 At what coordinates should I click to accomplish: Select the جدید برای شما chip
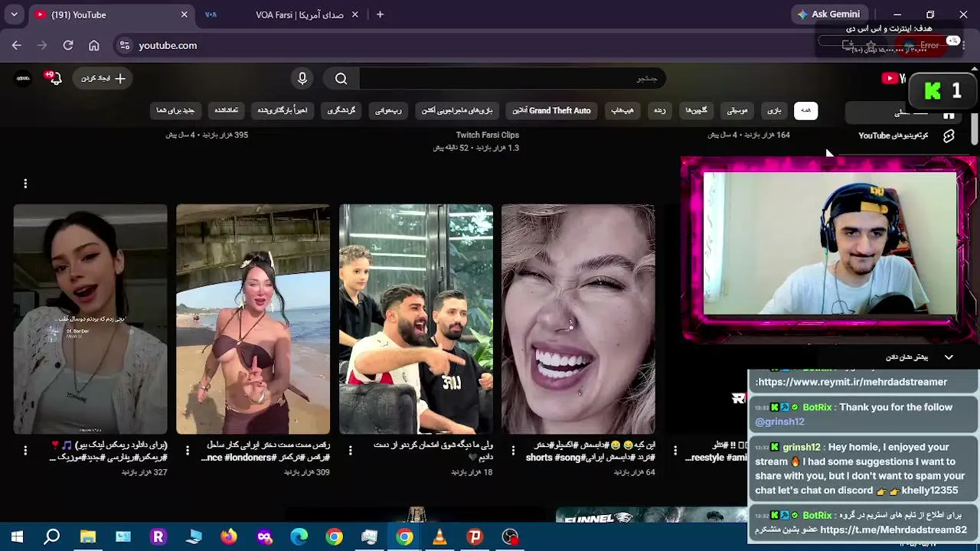pos(175,110)
